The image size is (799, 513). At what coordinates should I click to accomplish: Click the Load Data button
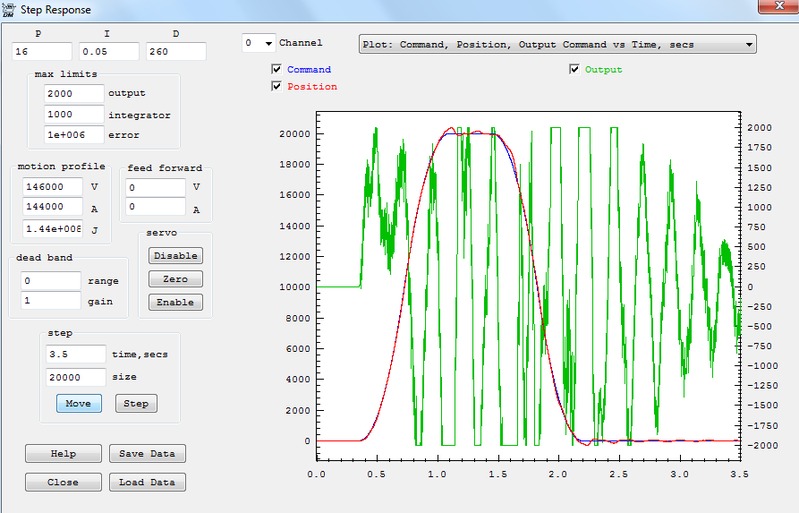[x=146, y=483]
